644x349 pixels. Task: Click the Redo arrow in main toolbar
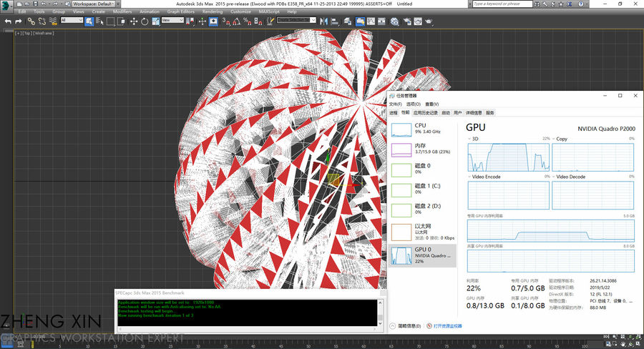coord(19,21)
